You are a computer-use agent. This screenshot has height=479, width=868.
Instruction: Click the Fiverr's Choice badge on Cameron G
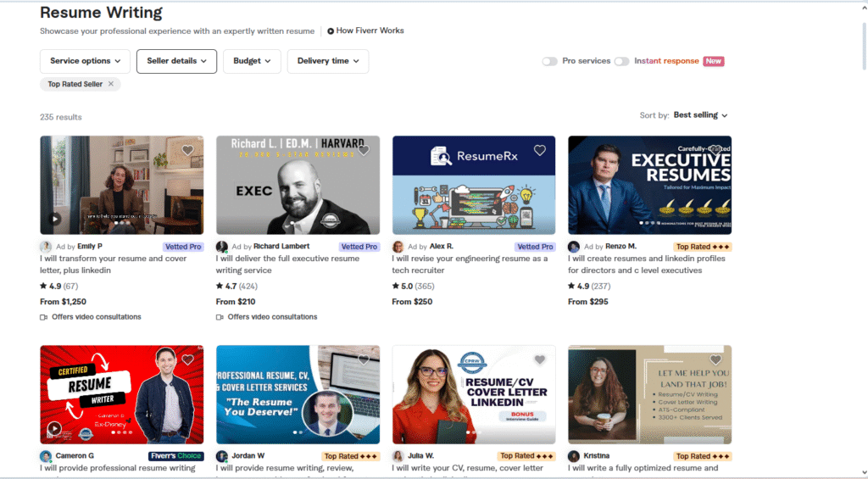[176, 456]
